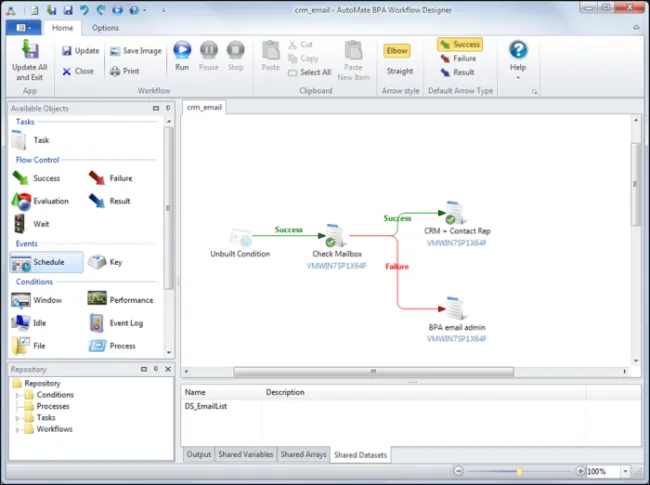Viewport: 650px width, 485px height.
Task: Zoom in with the plus button
Action: tap(580, 471)
